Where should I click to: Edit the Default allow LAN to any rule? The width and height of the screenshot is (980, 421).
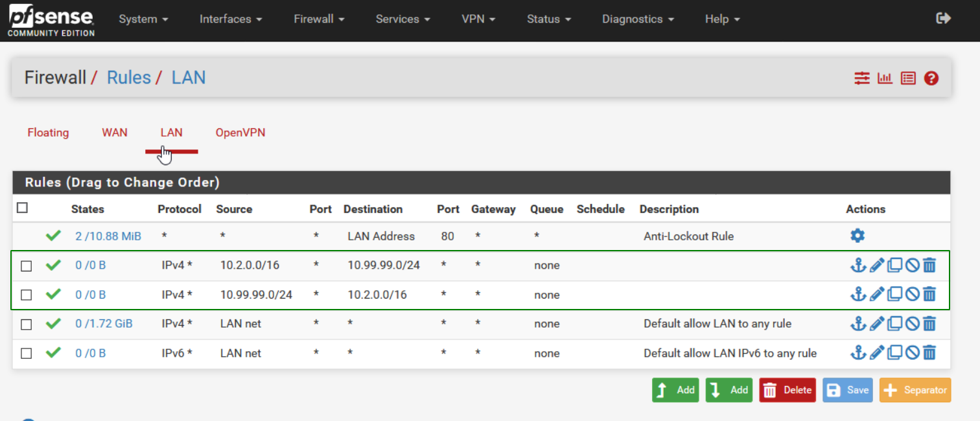pyautogui.click(x=877, y=323)
